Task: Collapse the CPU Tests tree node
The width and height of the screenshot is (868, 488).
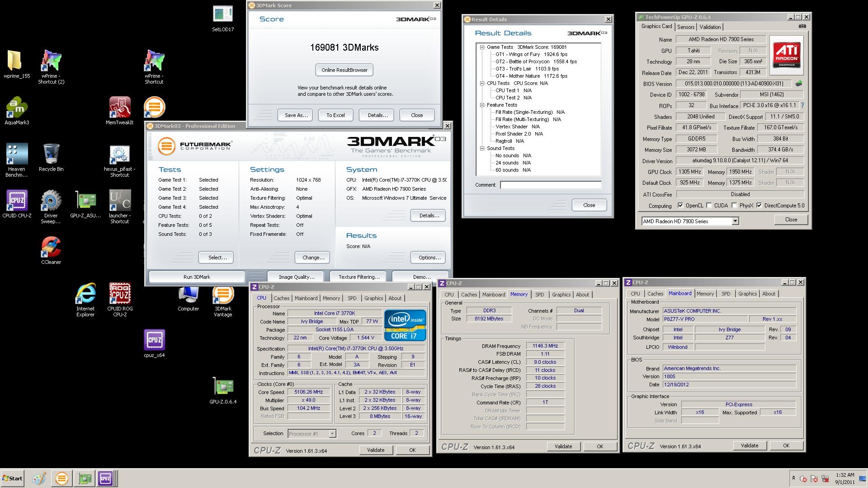Action: pos(482,83)
